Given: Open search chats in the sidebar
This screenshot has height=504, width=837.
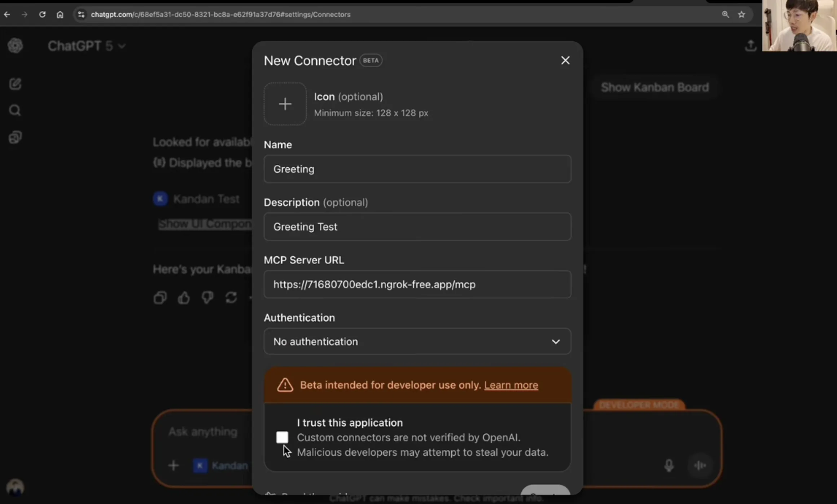Looking at the screenshot, I should pos(15,110).
